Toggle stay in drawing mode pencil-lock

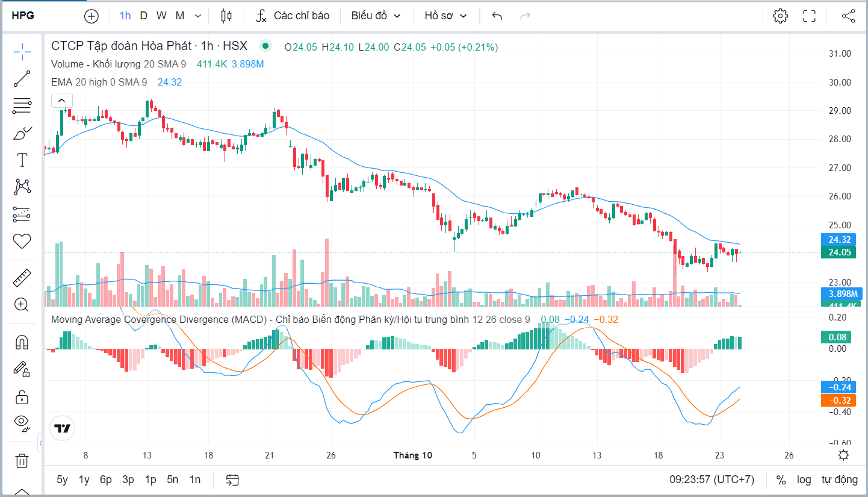[22, 369]
